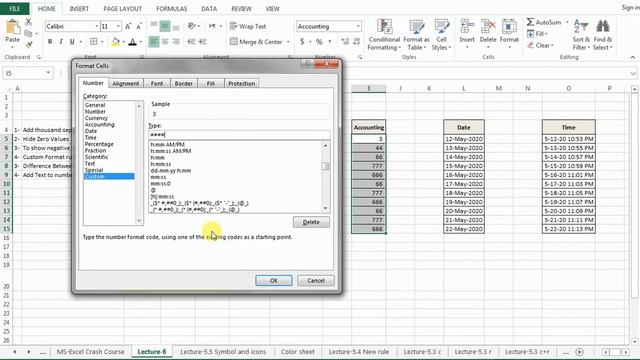Image resolution: width=640 pixels, height=360 pixels.
Task: Click the Decrease Indent icon
Action: click(191, 42)
